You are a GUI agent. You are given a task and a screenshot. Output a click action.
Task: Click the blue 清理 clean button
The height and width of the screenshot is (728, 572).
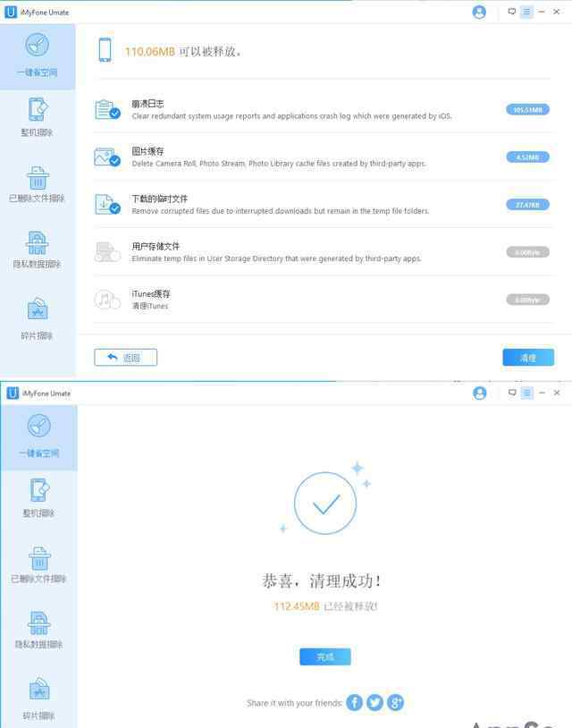click(x=528, y=358)
